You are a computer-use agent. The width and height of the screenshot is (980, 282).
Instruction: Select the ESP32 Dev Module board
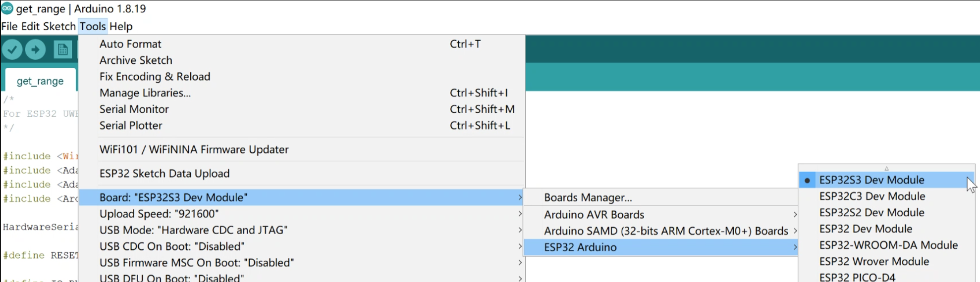click(886, 229)
